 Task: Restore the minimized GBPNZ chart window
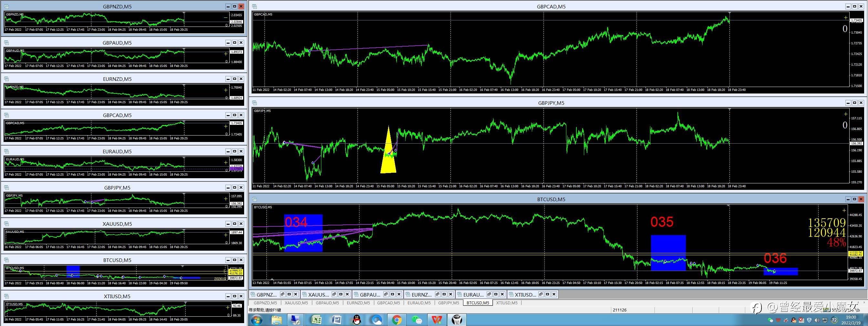(282, 294)
